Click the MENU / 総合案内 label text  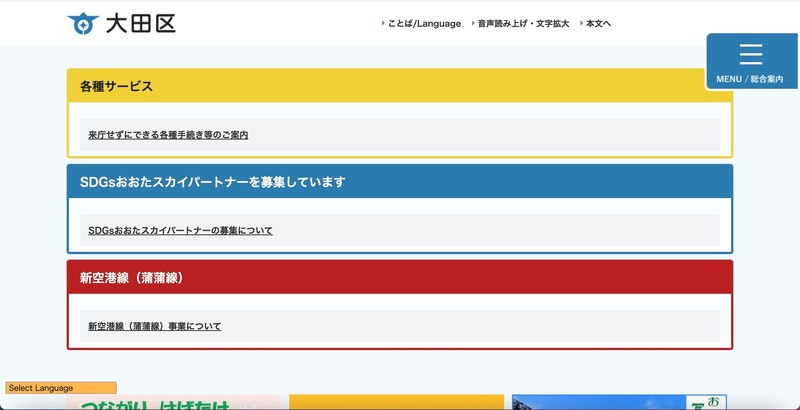tap(750, 79)
